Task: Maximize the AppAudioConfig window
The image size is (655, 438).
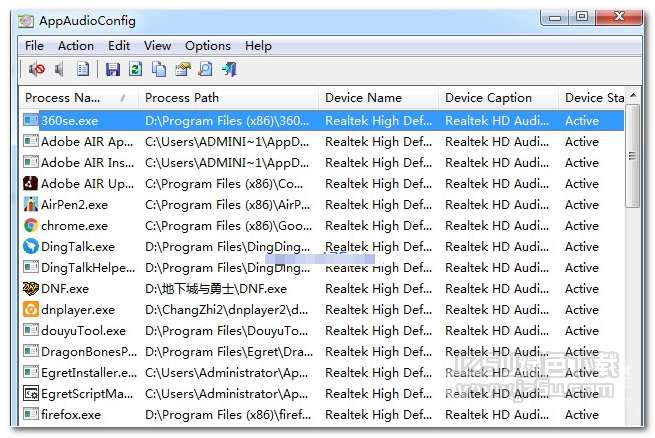Action: [x=582, y=17]
